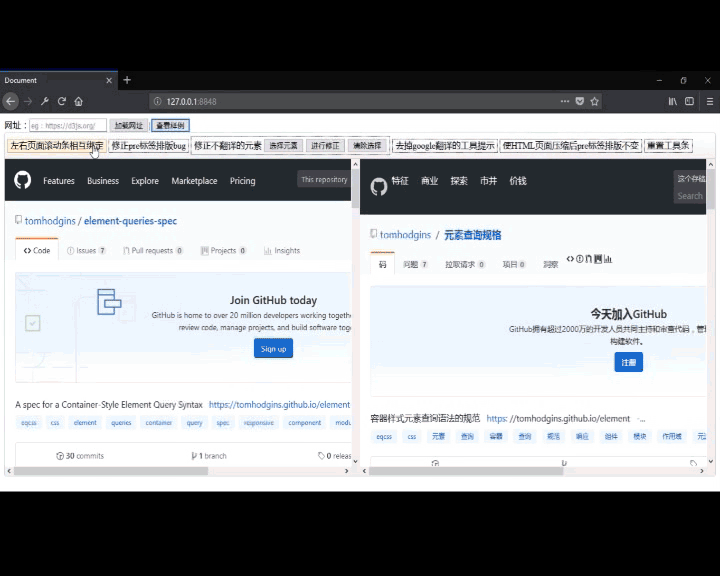Open the Library icon in browser toolbar
This screenshot has width=720, height=576.
pos(673,102)
